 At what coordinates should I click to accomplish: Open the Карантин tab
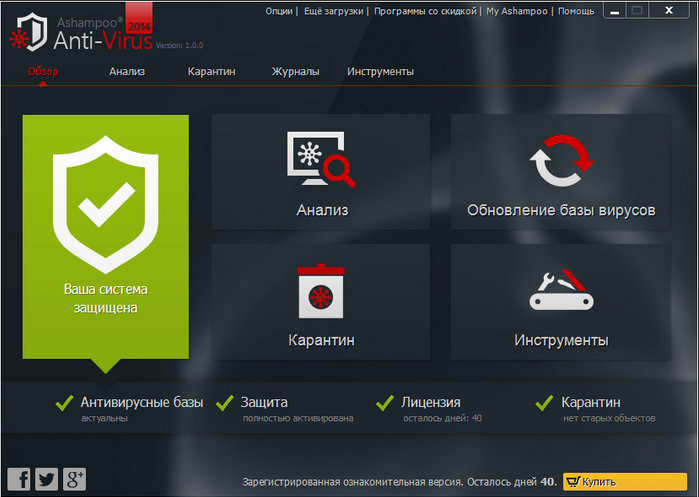(211, 72)
